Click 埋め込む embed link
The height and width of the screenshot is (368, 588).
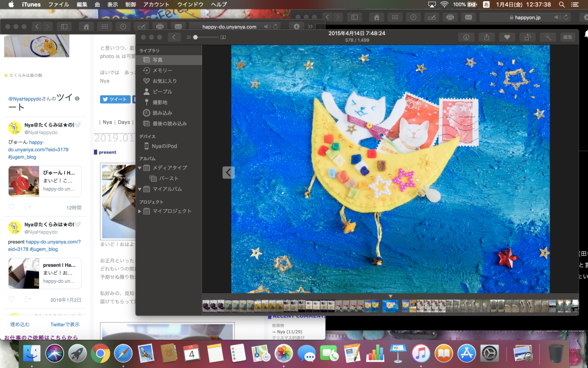(x=20, y=324)
